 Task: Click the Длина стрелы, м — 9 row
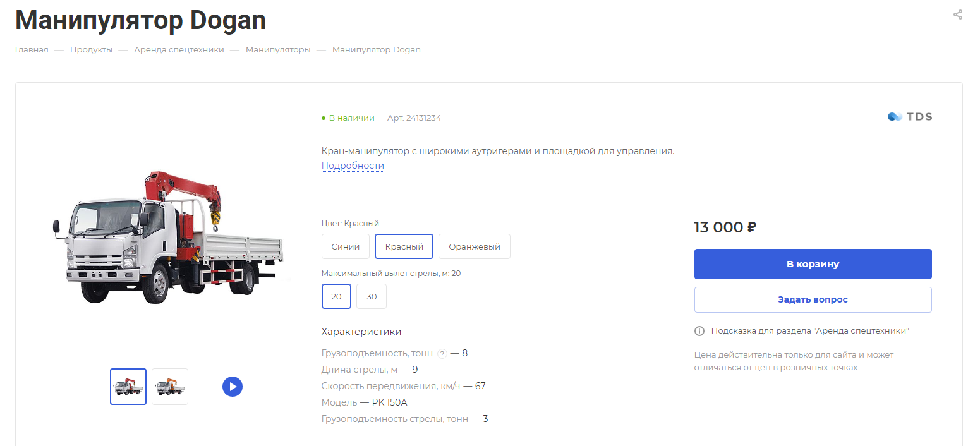coord(370,370)
